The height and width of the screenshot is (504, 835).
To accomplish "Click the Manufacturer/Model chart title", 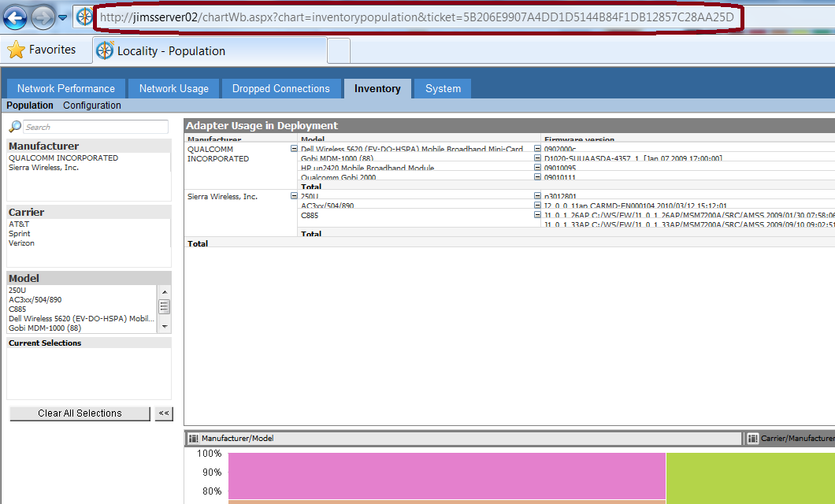I will click(x=238, y=439).
